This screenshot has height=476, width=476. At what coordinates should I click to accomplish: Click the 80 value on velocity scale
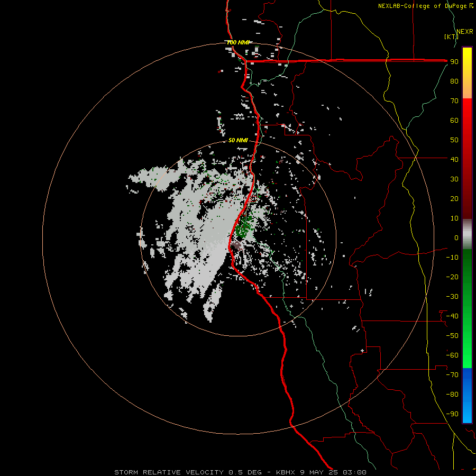(454, 81)
